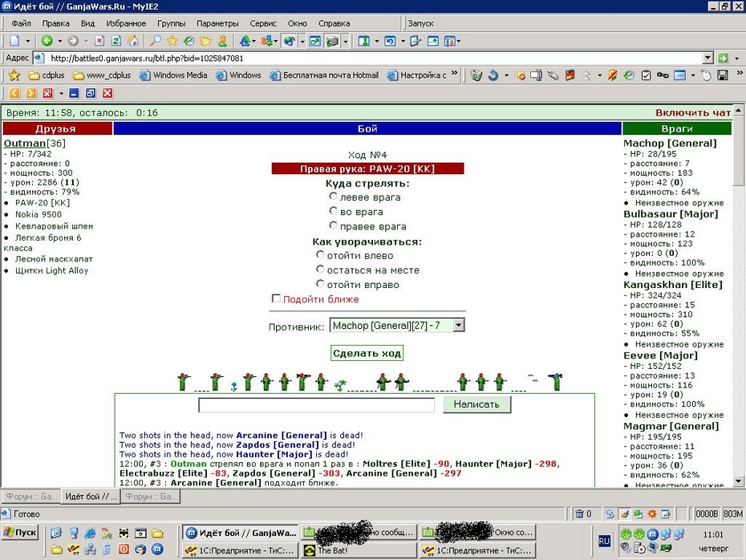Expand the links bar overflow chevron
This screenshot has width=746, height=560.
coord(454,73)
